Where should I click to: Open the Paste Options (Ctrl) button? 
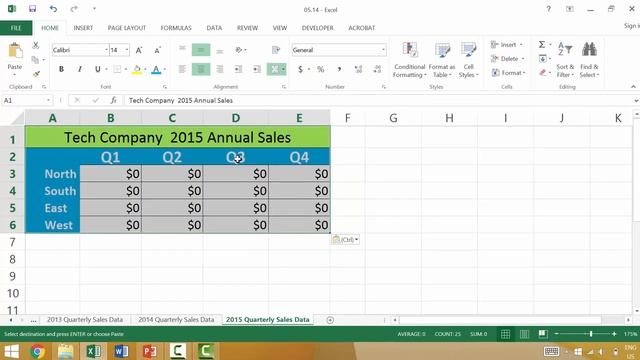(x=345, y=240)
